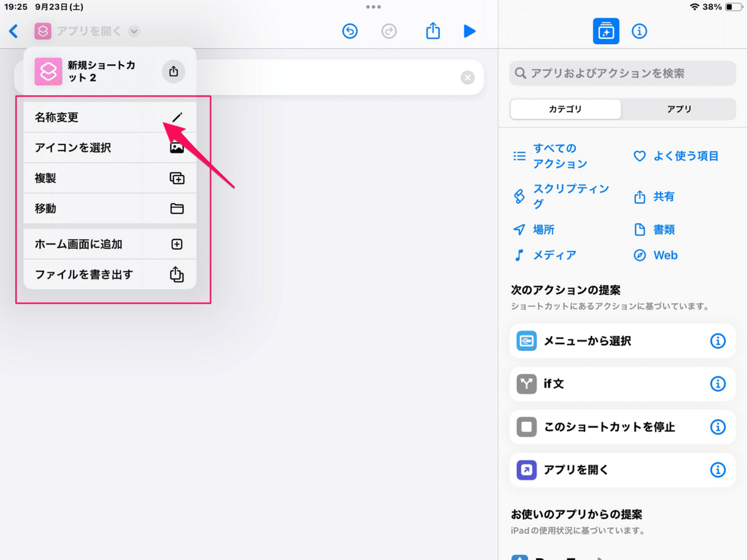This screenshot has height=560, width=747.
Task: Select アイコンを選択 menu item
Action: 110,147
